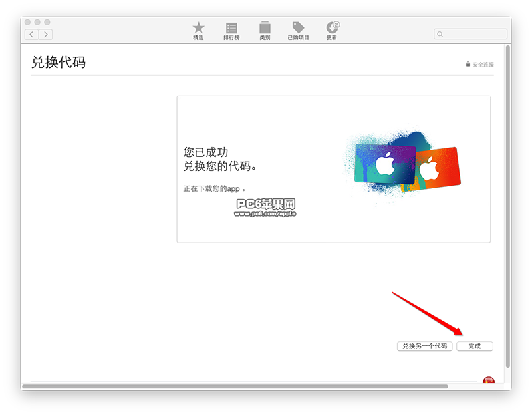
Task: Click the 安全连接 lock icon
Action: [x=468, y=65]
